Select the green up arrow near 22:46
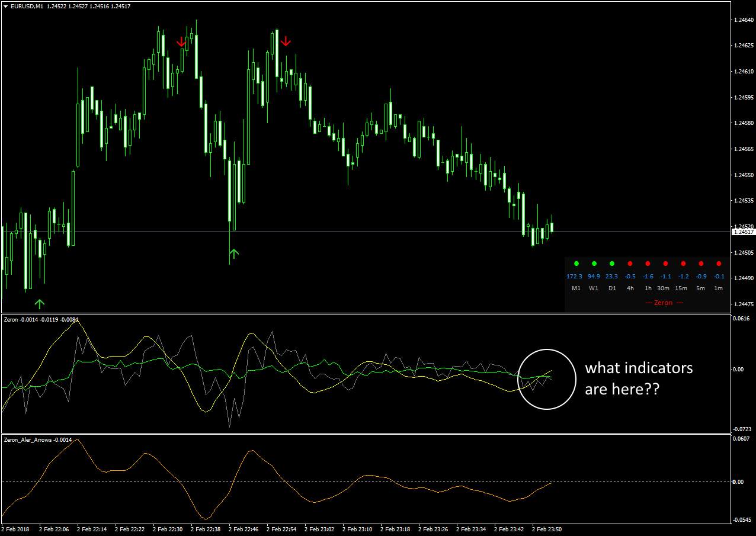 tap(233, 253)
